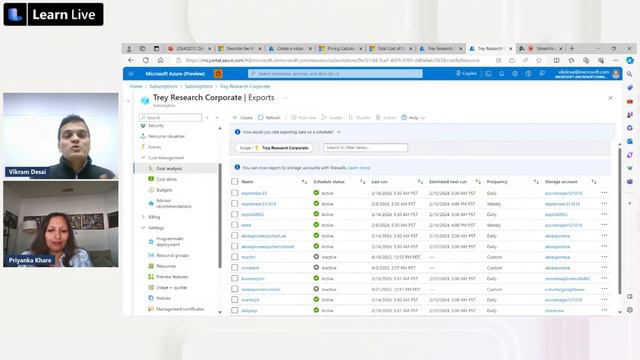This screenshot has width=640, height=360.
Task: Click Refresh in the Exports toolbar
Action: click(269, 118)
